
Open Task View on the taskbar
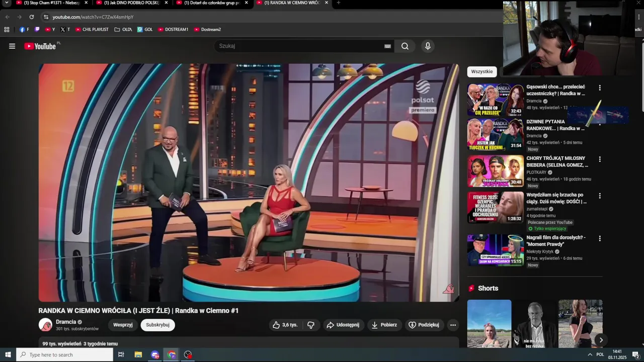point(121,355)
